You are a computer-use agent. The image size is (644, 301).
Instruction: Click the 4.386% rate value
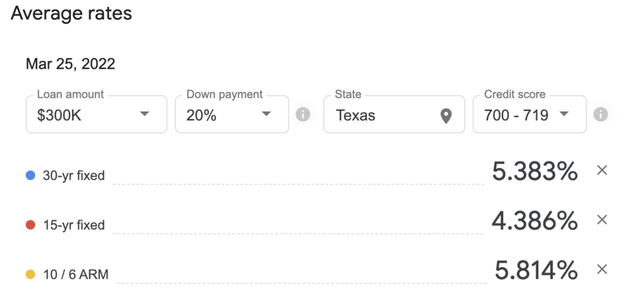(535, 221)
